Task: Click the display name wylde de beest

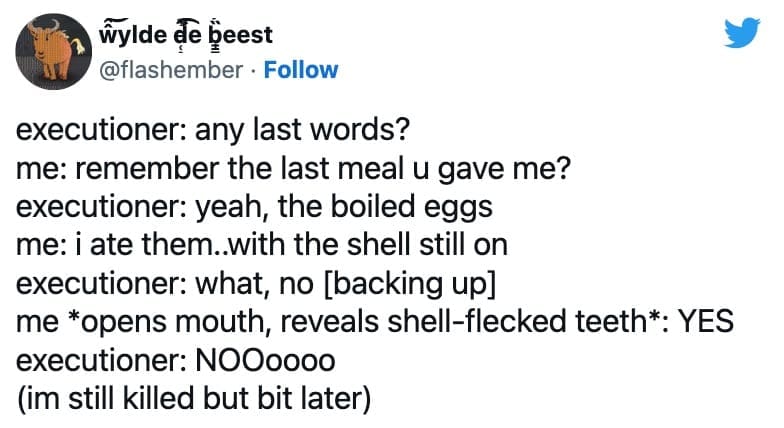Action: pyautogui.click(x=187, y=36)
